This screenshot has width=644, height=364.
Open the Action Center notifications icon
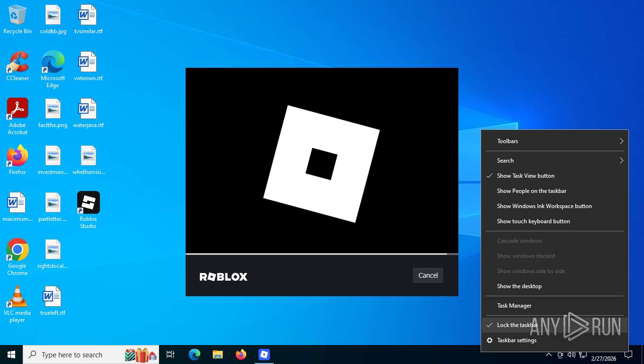pyautogui.click(x=628, y=355)
